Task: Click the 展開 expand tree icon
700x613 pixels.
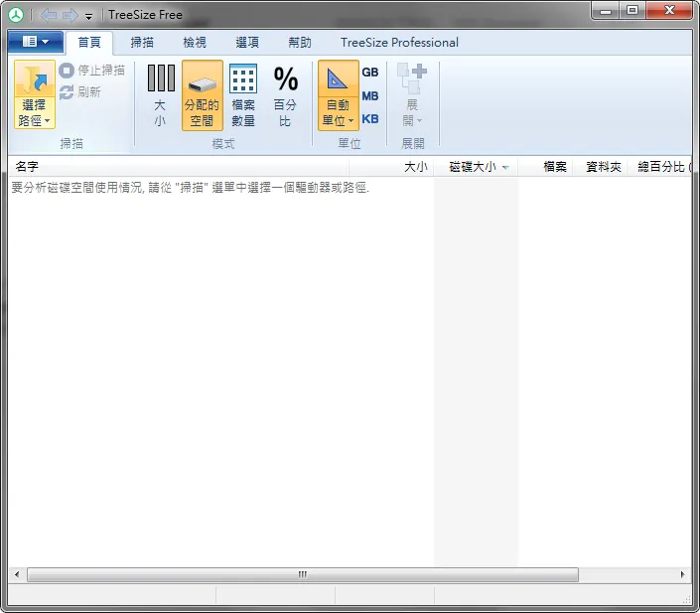Action: (x=412, y=78)
